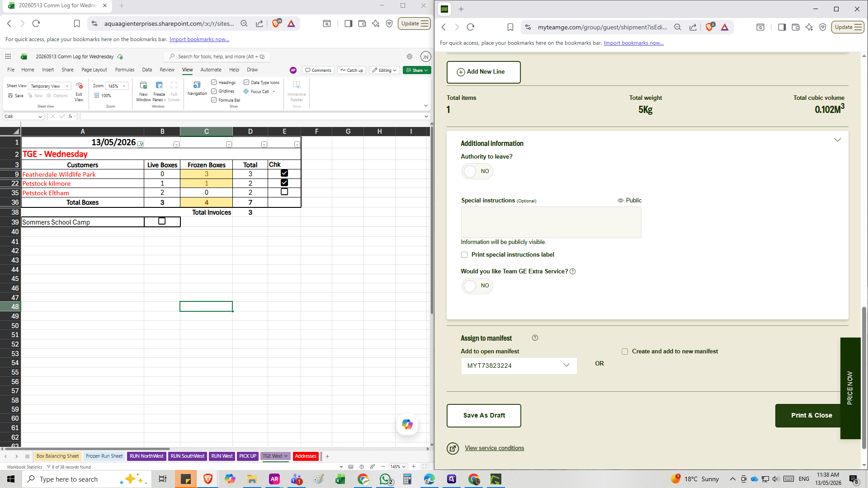Open the Navigation pane icon in Excel
This screenshot has height=488, width=868.
[197, 85]
